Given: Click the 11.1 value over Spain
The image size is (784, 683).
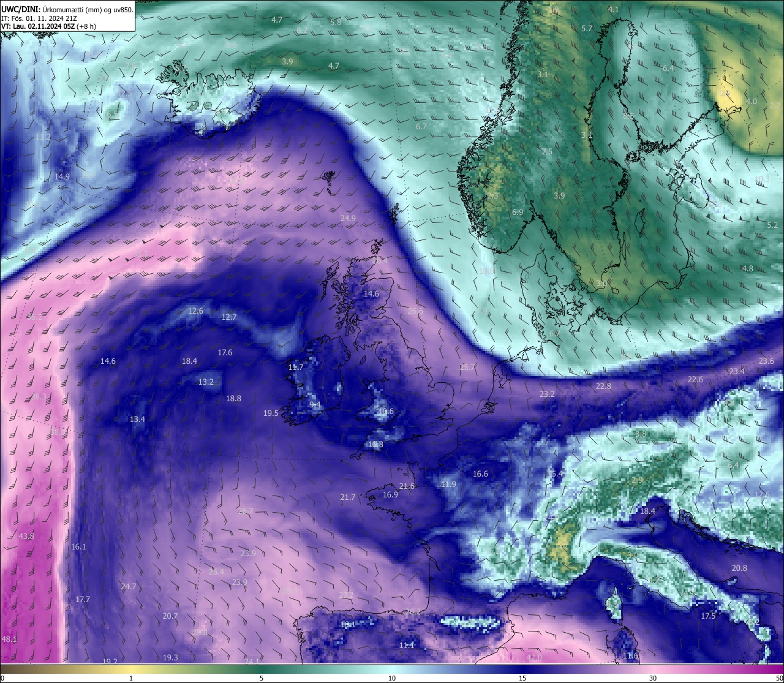Looking at the screenshot, I should click(x=407, y=646).
